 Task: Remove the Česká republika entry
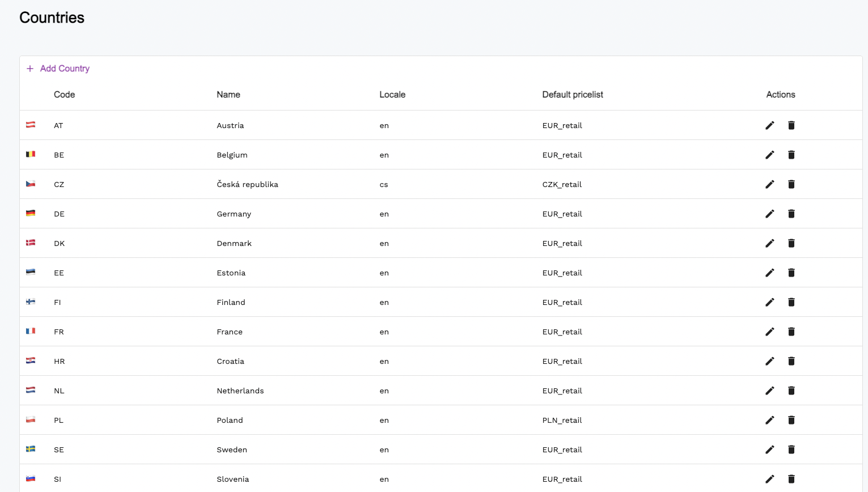pyautogui.click(x=791, y=184)
